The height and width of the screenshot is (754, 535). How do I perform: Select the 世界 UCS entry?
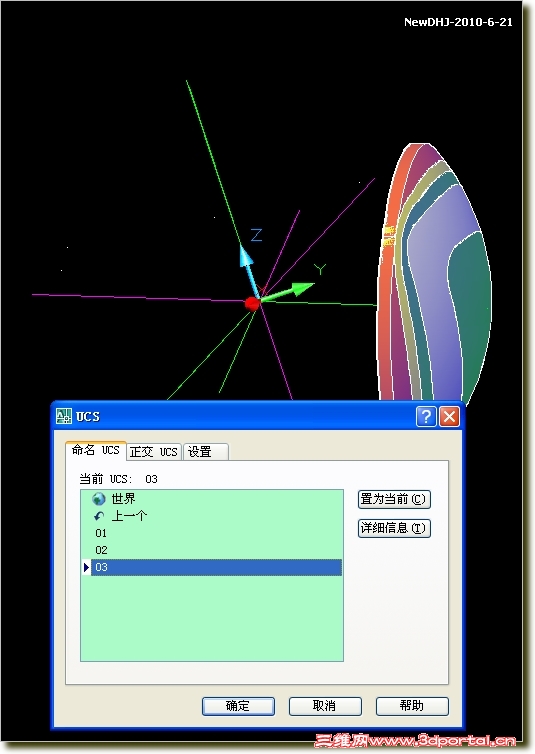coord(124,499)
